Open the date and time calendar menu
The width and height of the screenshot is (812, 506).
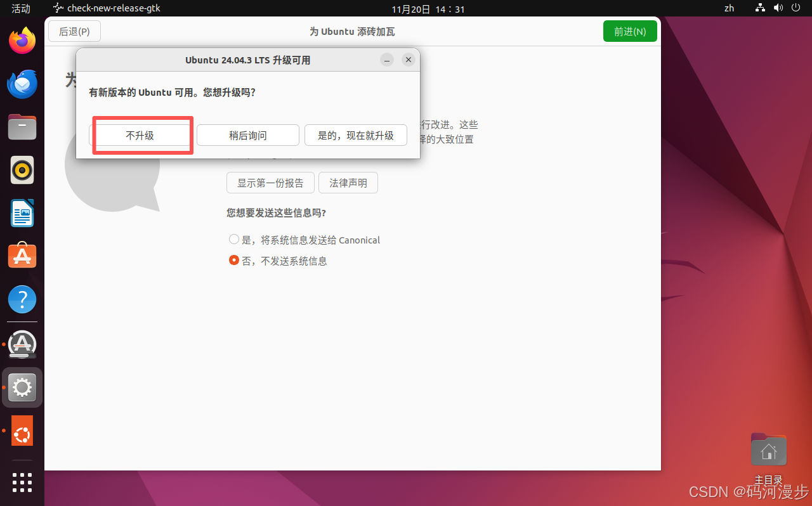point(428,9)
